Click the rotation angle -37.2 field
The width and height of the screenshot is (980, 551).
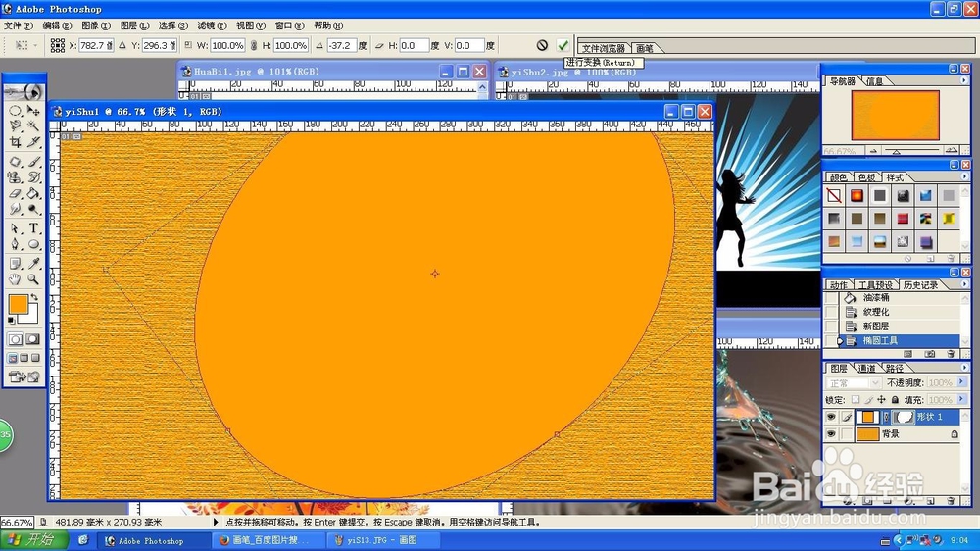(341, 46)
